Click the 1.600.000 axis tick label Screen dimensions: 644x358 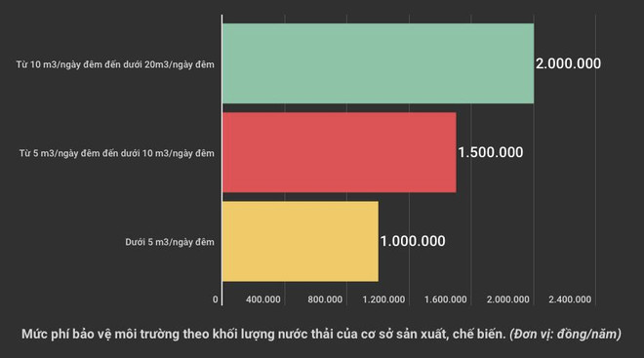pyautogui.click(x=446, y=299)
